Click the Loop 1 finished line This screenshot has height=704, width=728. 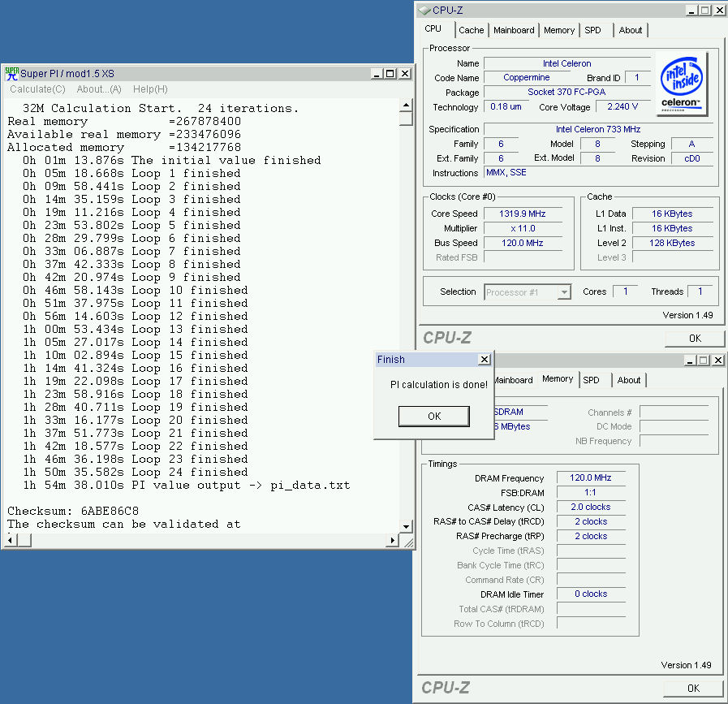pos(131,173)
